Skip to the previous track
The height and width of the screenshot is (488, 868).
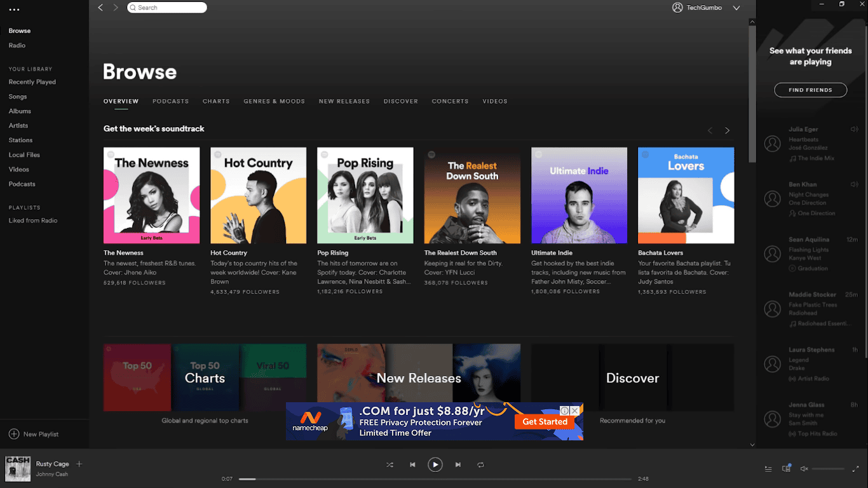pos(412,465)
